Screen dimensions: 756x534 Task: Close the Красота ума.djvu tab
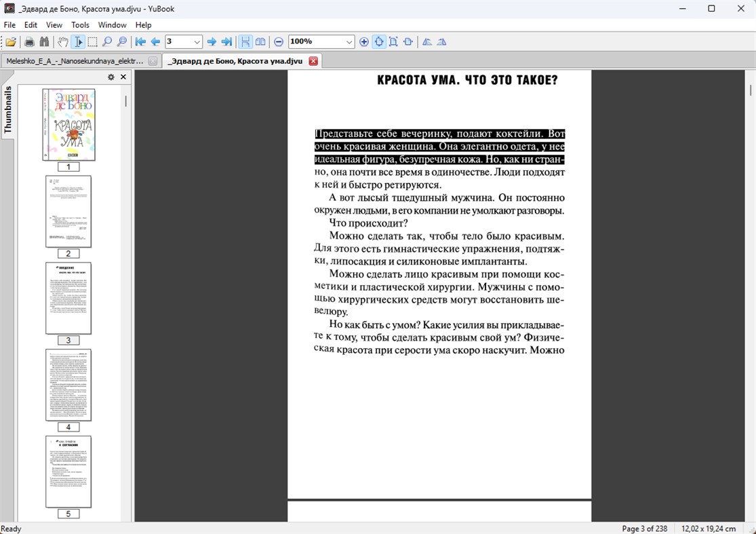[313, 61]
